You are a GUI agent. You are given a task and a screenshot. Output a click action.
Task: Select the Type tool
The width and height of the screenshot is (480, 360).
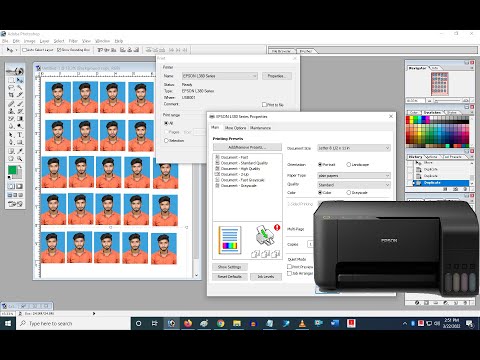20,135
